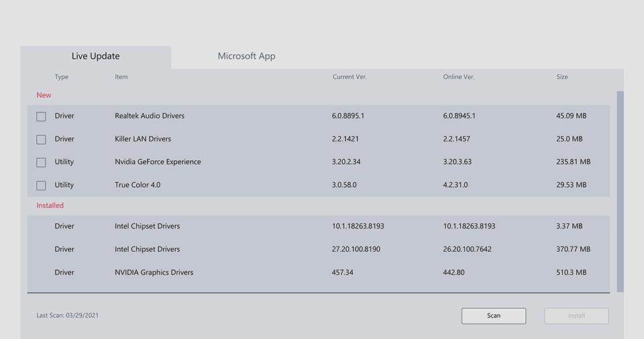Click the Item column header
The width and height of the screenshot is (644, 339).
click(x=121, y=77)
